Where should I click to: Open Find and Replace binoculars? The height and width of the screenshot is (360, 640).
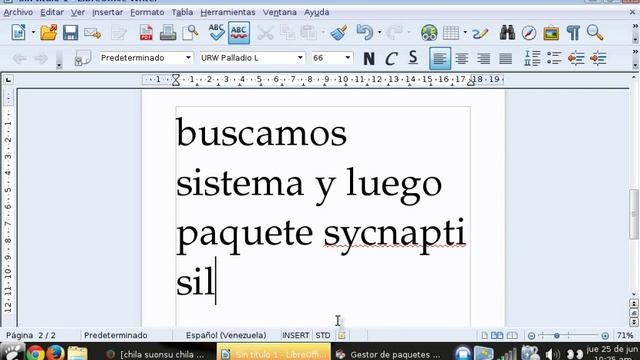click(x=507, y=32)
